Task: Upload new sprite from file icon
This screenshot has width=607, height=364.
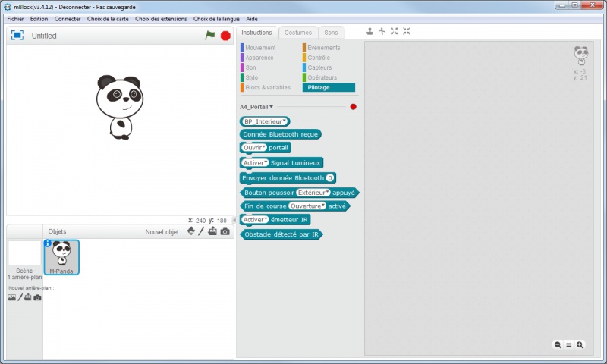Action: [x=213, y=231]
